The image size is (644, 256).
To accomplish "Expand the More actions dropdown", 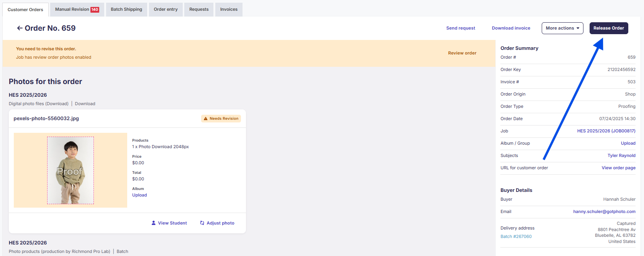I will 562,28.
